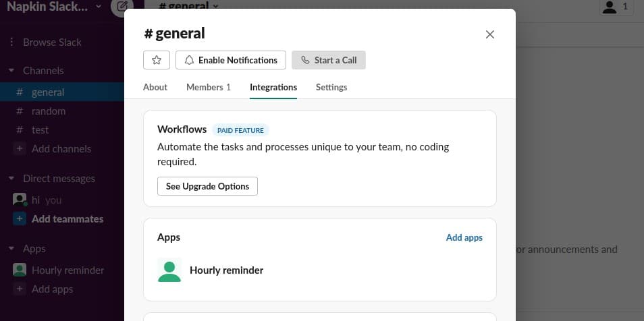The height and width of the screenshot is (321, 644).
Task: Click the hi user avatar in Direct messages
Action: 20,200
